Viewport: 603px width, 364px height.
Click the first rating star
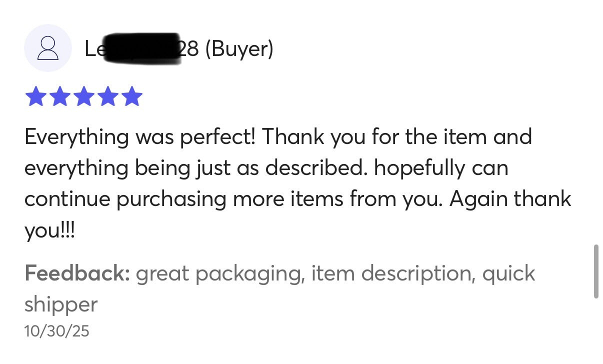[35, 96]
